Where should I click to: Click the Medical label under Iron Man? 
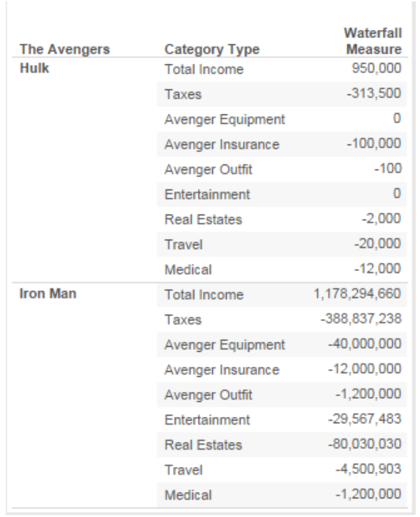188,495
